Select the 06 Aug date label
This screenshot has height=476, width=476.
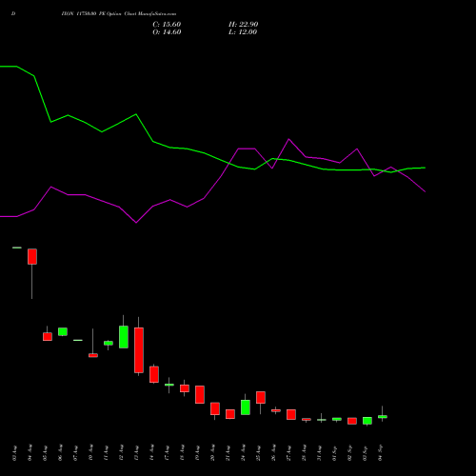(61, 453)
